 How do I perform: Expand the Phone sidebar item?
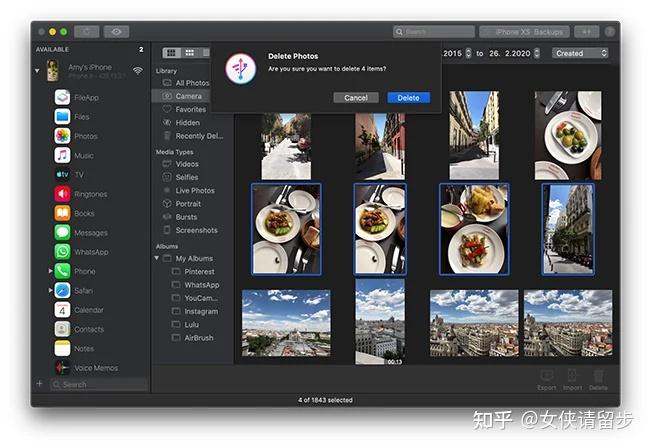[x=50, y=271]
